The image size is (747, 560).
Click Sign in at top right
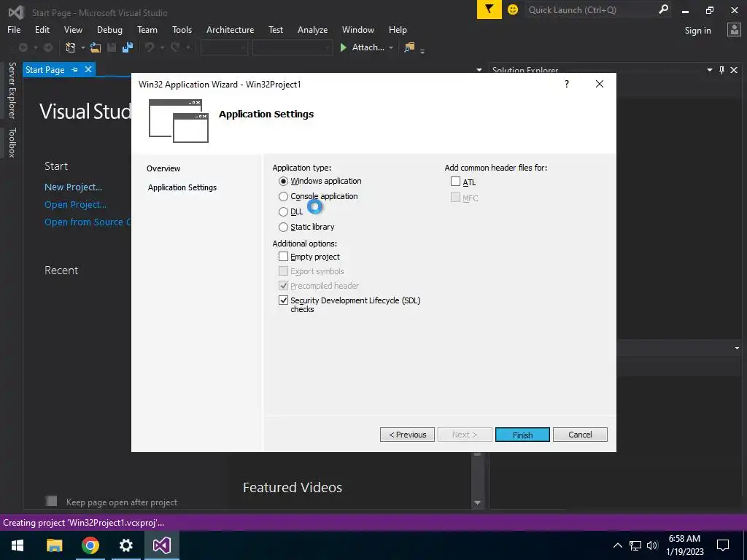point(698,31)
